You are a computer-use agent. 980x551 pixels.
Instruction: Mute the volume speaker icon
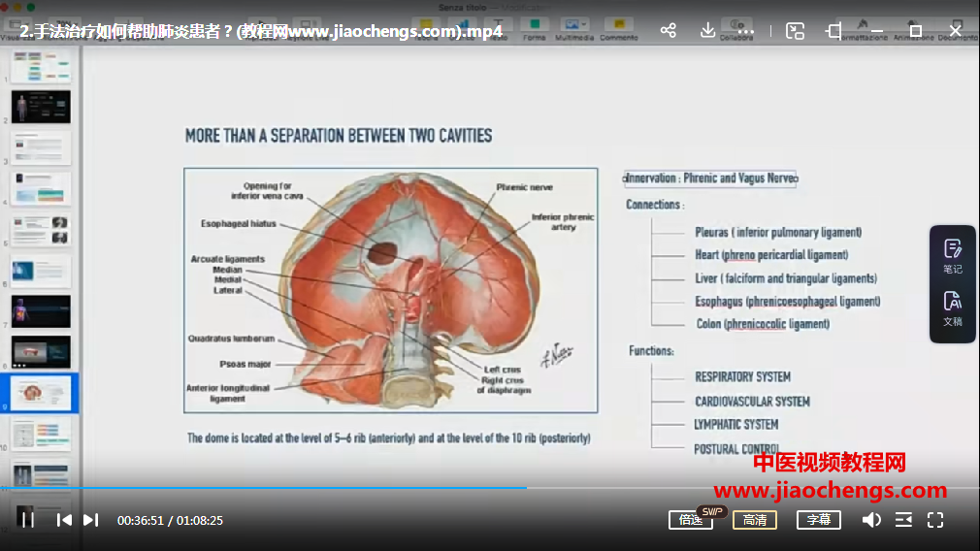tap(871, 520)
